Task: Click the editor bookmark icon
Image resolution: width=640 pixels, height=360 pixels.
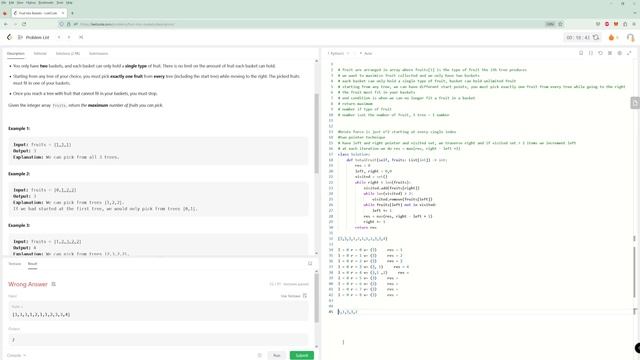Action: (x=581, y=53)
